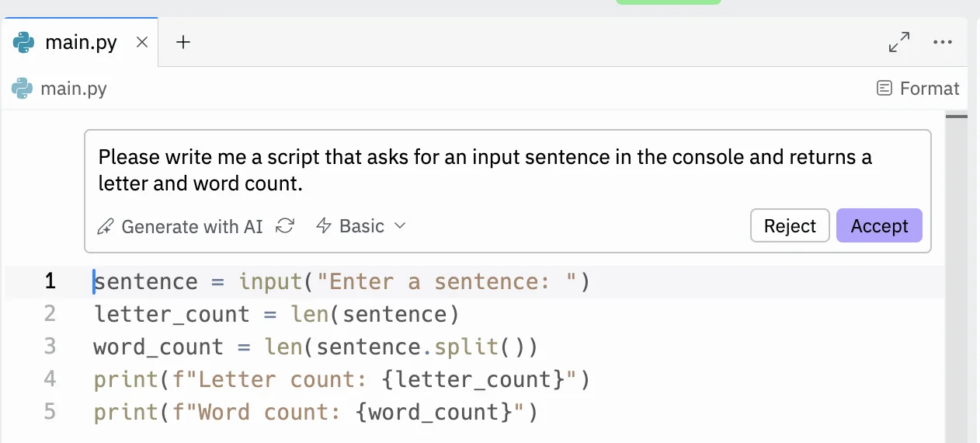This screenshot has width=980, height=443.
Task: Open the Basic model dropdown
Action: click(x=361, y=226)
